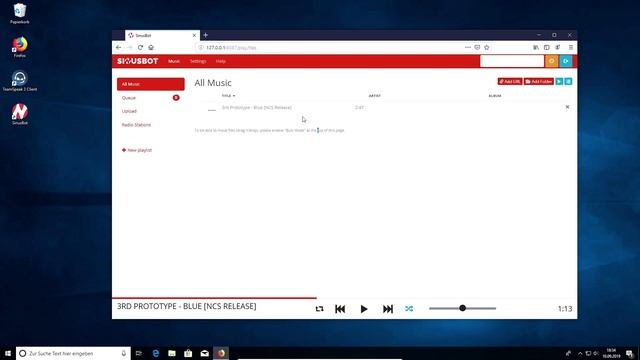Go to the Firefox home page
The height and width of the screenshot is (360, 640).
(151, 47)
